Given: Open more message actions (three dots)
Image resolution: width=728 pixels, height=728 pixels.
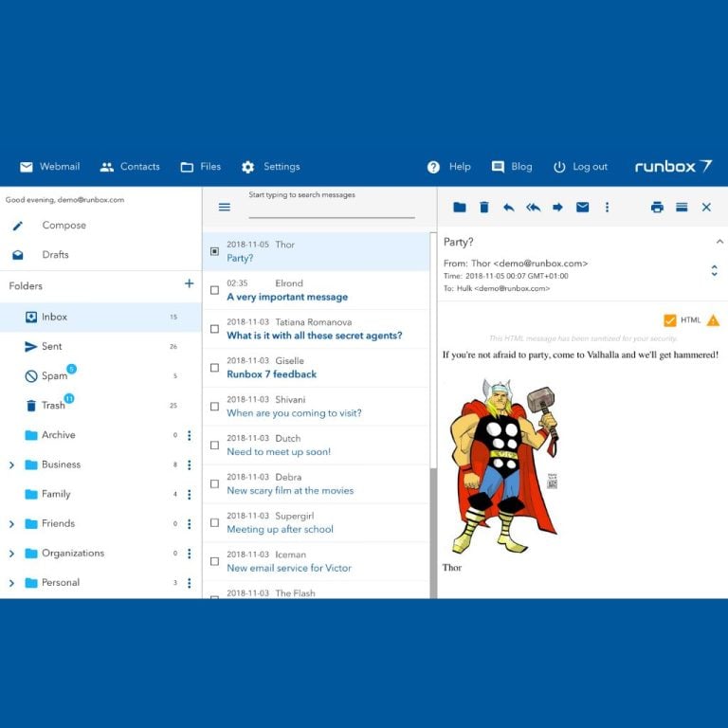Looking at the screenshot, I should (x=607, y=207).
